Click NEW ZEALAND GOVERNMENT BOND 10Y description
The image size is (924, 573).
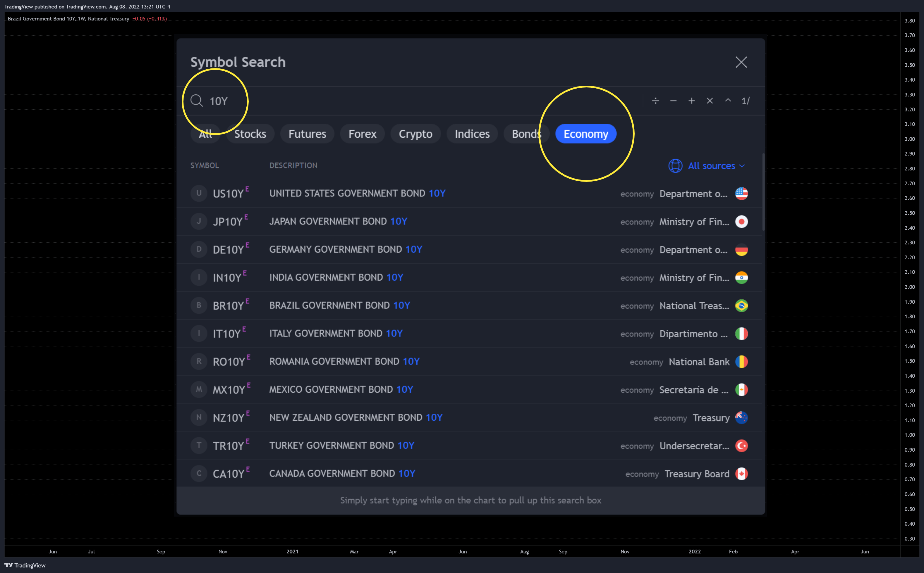coord(356,418)
